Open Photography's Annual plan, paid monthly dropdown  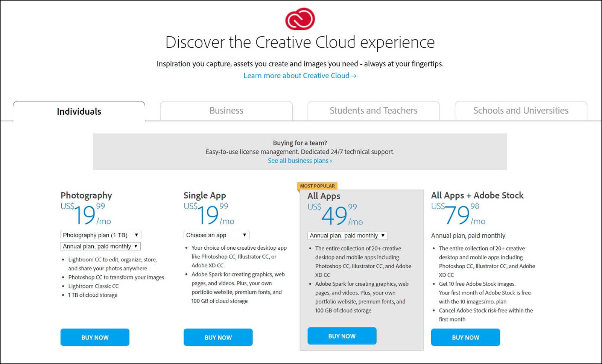(100, 246)
